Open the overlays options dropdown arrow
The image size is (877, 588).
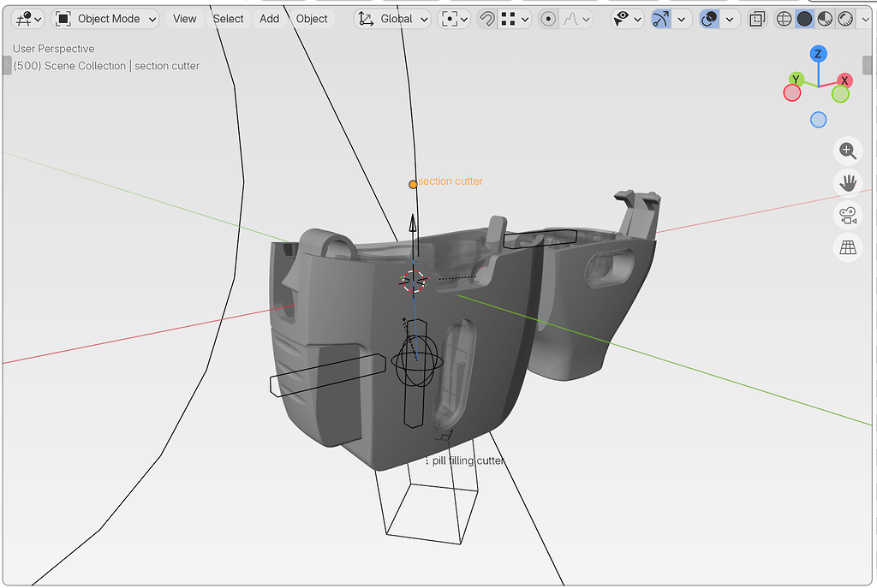(x=730, y=19)
